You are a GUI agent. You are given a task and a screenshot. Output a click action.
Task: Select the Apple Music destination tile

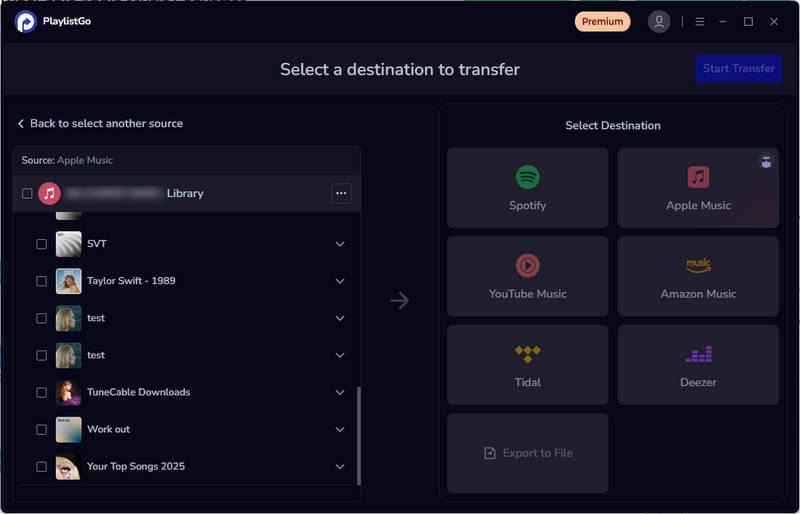click(698, 188)
